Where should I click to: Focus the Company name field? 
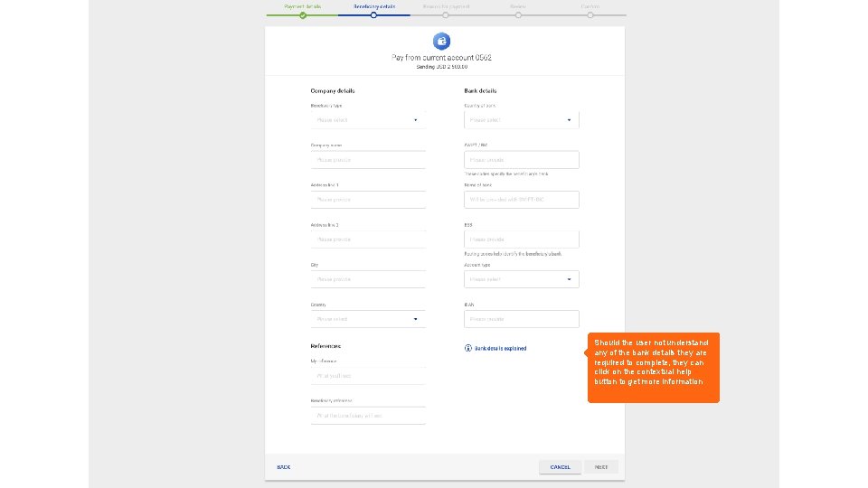click(x=368, y=160)
